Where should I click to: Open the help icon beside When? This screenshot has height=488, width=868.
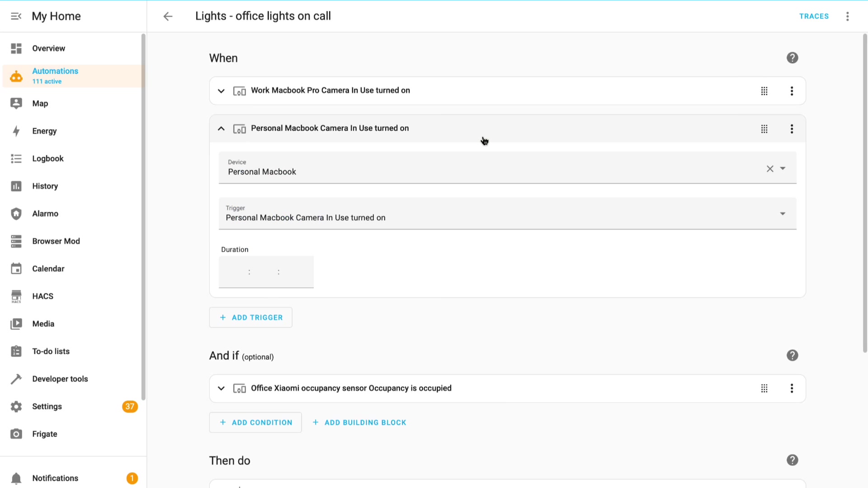[x=792, y=58]
